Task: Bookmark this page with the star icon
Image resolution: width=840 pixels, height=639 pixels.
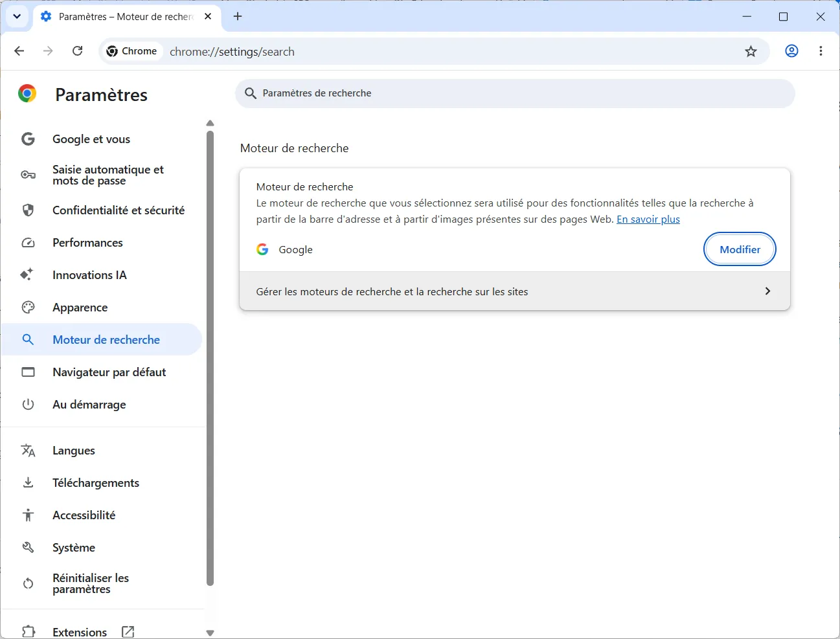Action: pos(751,52)
